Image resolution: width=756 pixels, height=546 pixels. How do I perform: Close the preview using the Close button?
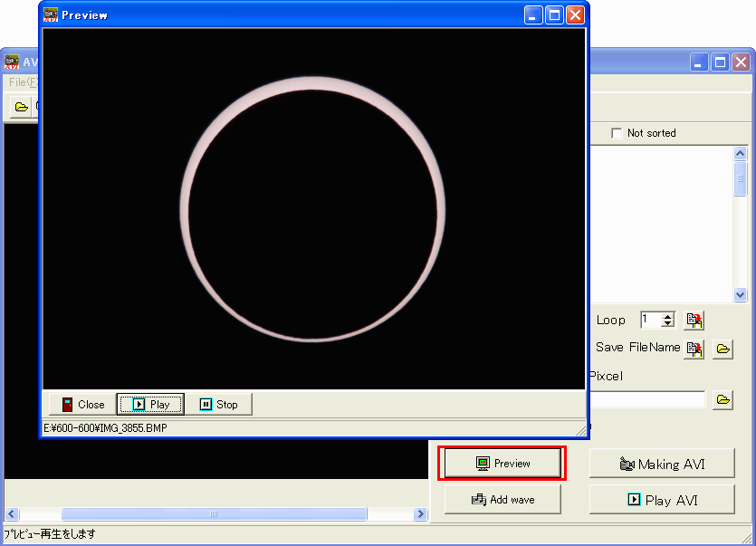(82, 405)
